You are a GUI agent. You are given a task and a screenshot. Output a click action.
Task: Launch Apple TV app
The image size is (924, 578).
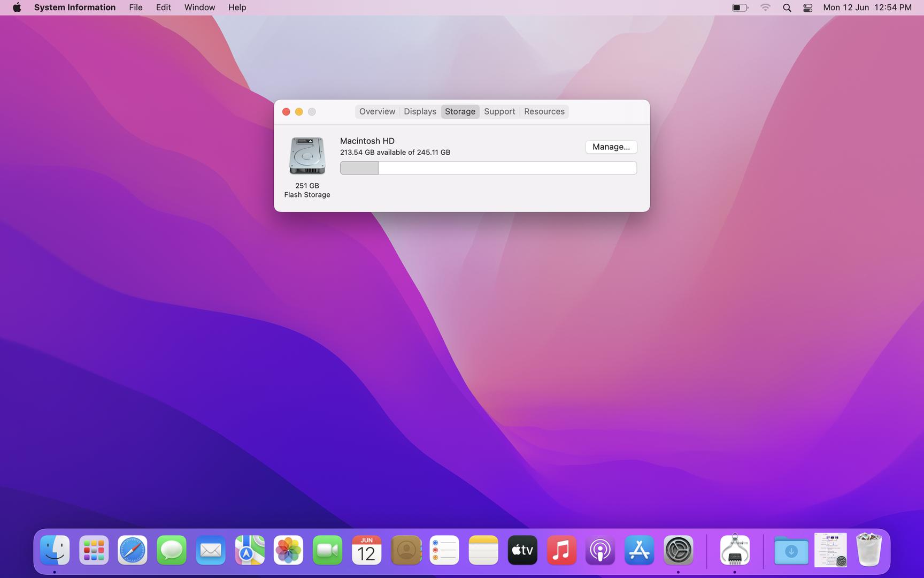click(522, 550)
